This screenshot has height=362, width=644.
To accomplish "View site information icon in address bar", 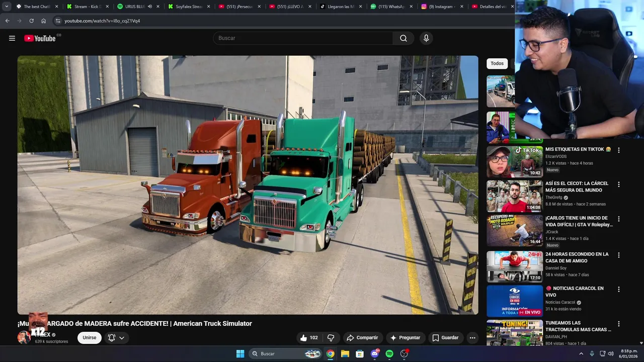I will [58, 21].
